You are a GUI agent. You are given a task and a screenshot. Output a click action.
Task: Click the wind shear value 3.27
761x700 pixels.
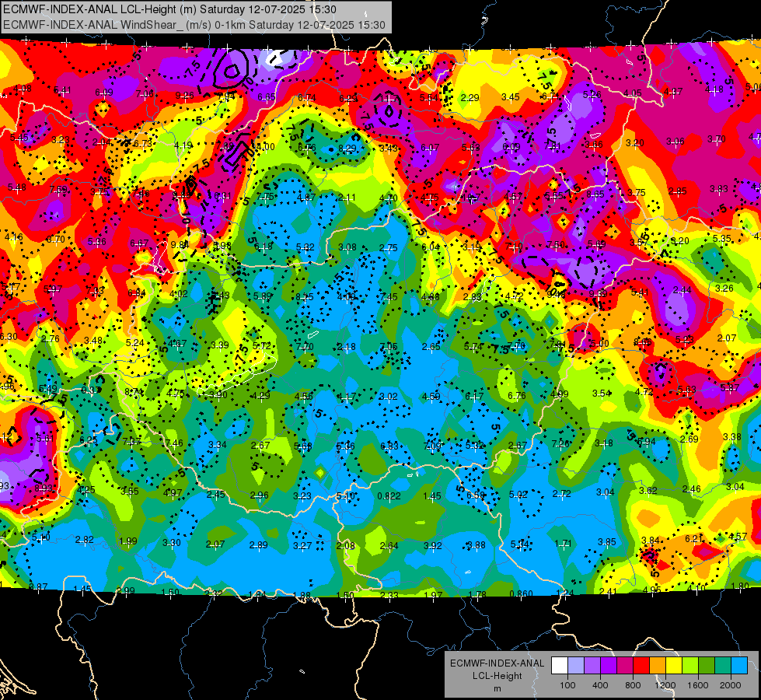coord(302,546)
